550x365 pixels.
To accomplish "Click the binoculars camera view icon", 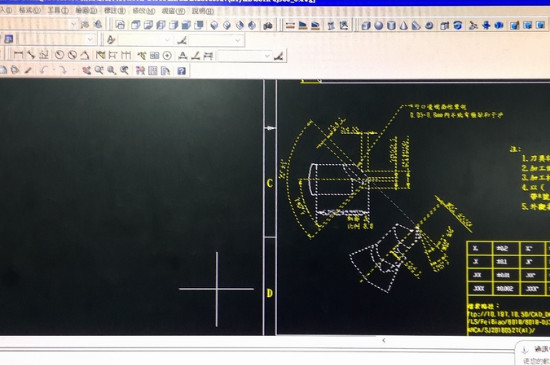I will (x=268, y=26).
